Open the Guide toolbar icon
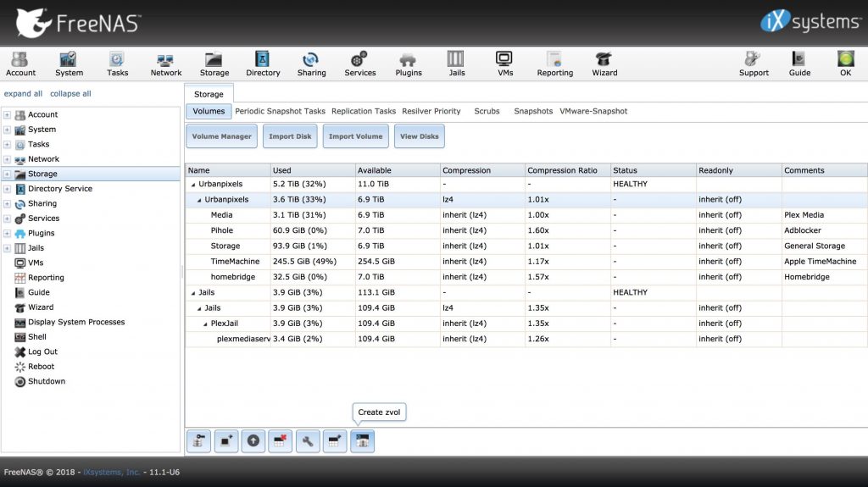 tap(799, 64)
